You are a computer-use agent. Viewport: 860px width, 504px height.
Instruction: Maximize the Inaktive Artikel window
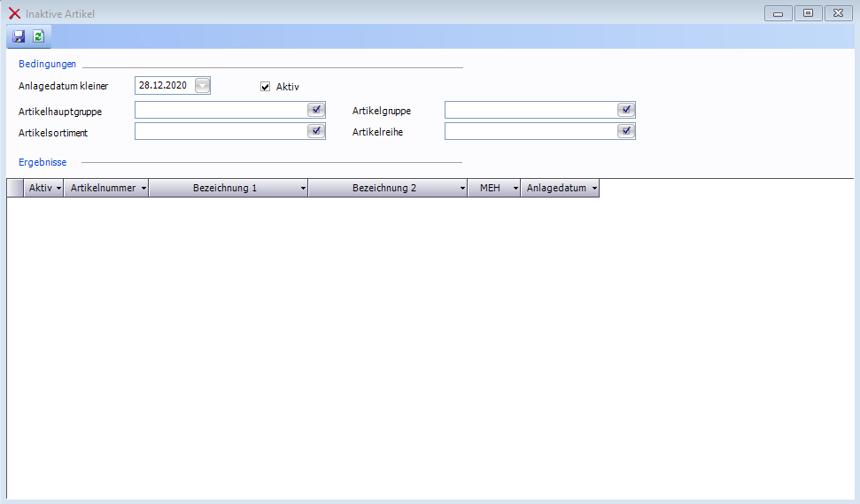coord(808,13)
